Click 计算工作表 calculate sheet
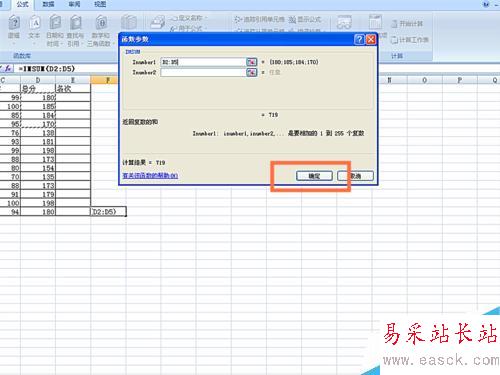This screenshot has width=500, height=375. 410,39
